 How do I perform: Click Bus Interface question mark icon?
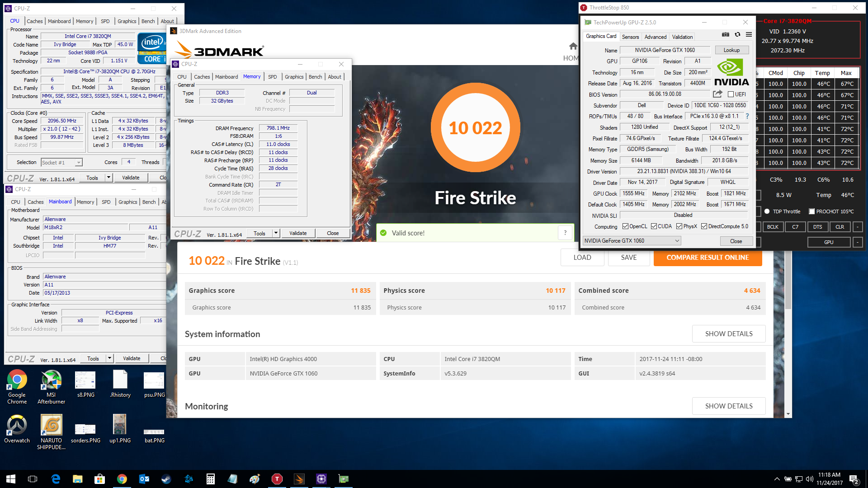pyautogui.click(x=747, y=116)
